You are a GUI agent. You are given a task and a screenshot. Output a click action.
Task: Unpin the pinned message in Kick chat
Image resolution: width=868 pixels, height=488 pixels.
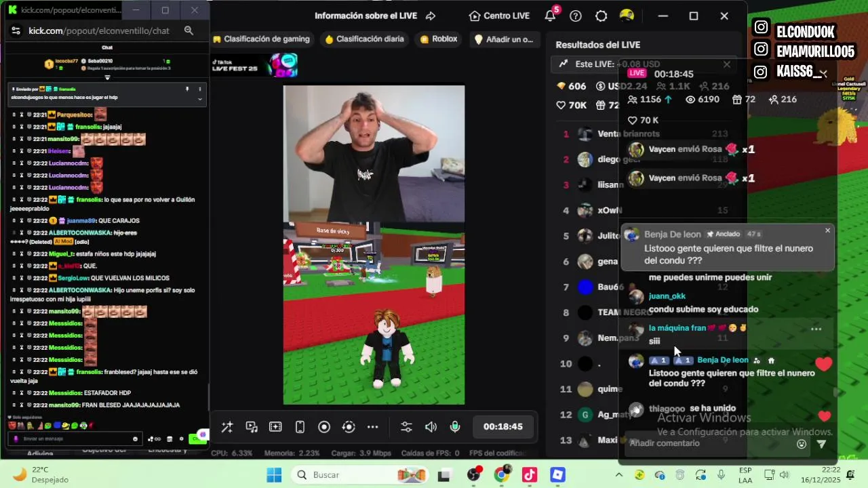click(187, 89)
